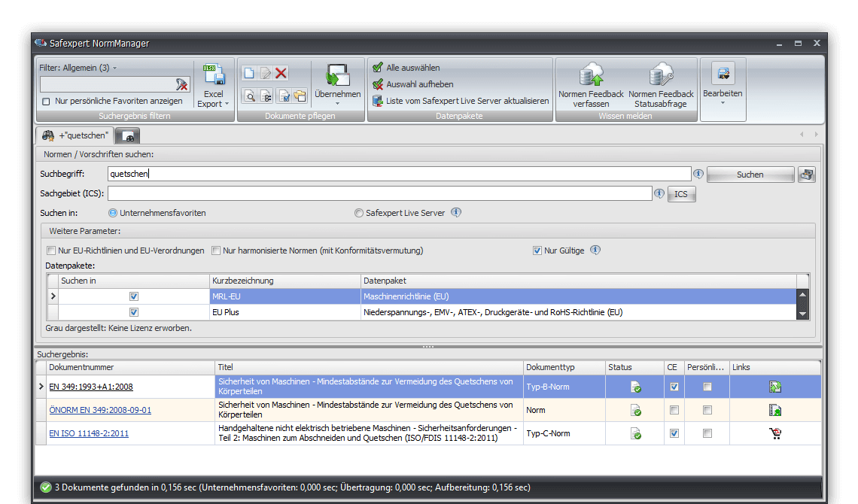Open the Excel Export dropdown arrow

[x=227, y=104]
